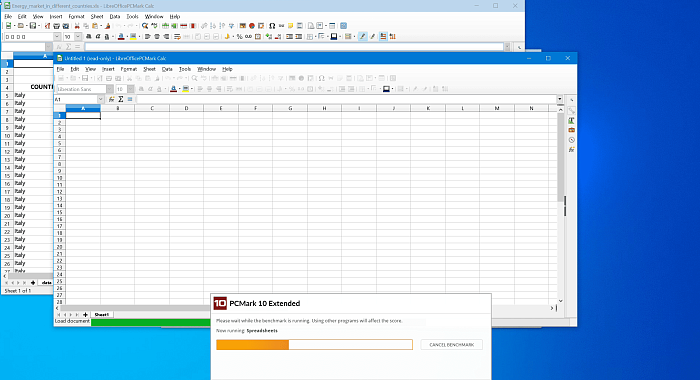Viewport: 700px width, 380px height.
Task: Open the font size dropdown in Energy_market window
Action: tap(78, 37)
